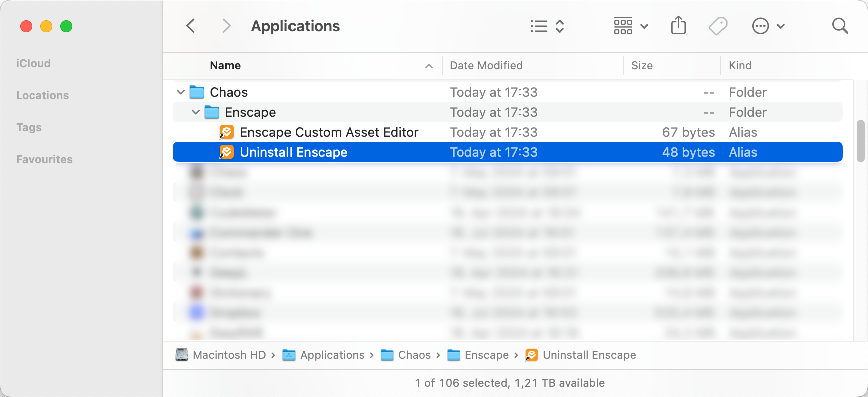
Task: Click the Edit Tags icon
Action: pyautogui.click(x=718, y=26)
